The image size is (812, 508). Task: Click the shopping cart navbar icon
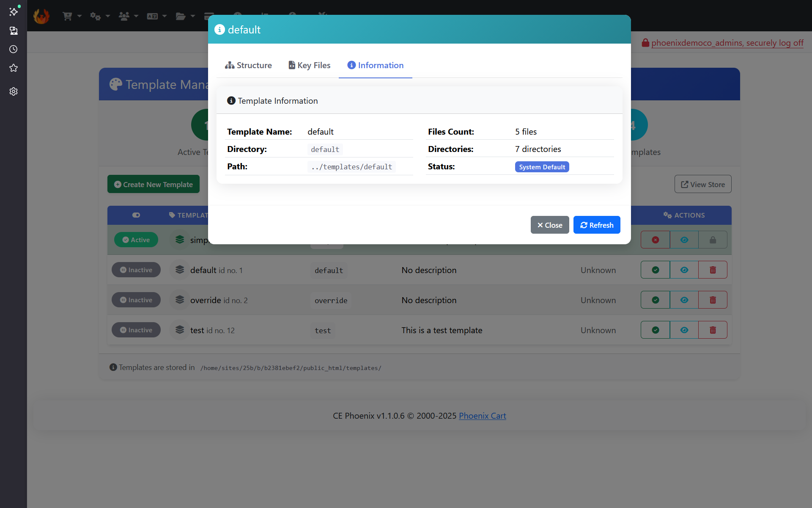(67, 16)
